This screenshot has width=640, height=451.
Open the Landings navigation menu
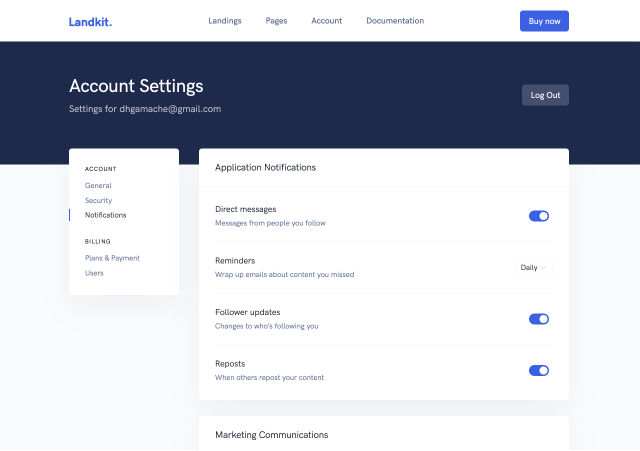tap(224, 21)
